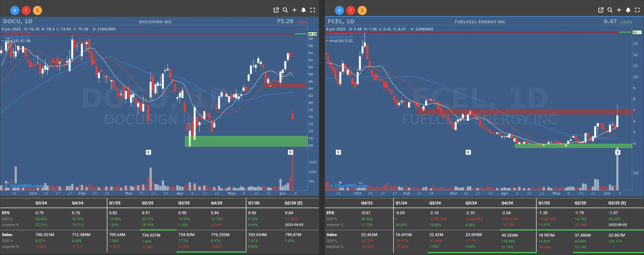Click the orange 2 badge on FCEL panel
The width and height of the screenshot is (644, 255).
click(x=362, y=10)
